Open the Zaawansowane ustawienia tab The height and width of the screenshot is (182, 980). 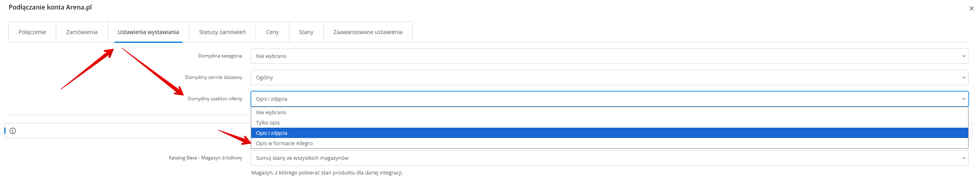click(x=368, y=32)
